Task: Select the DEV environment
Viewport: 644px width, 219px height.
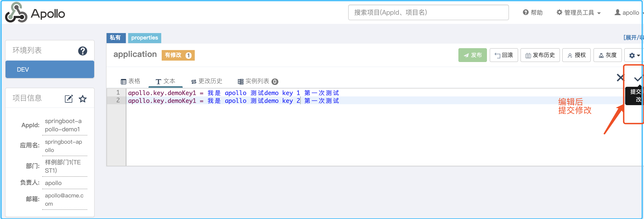Action: click(x=50, y=69)
